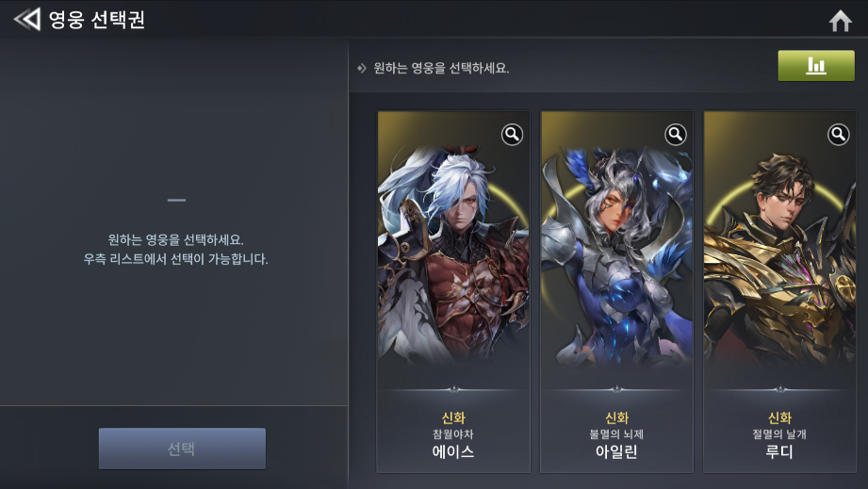868x489 pixels.
Task: Inspect 에이스 with the magnifier icon
Action: [512, 135]
